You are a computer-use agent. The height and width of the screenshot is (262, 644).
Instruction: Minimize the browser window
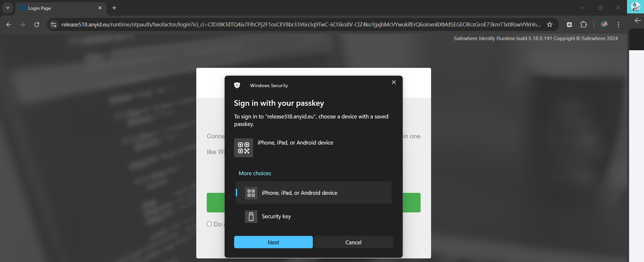[582, 8]
